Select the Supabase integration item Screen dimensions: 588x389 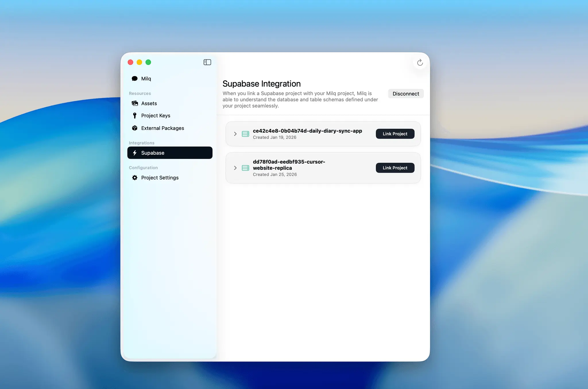[x=170, y=153]
